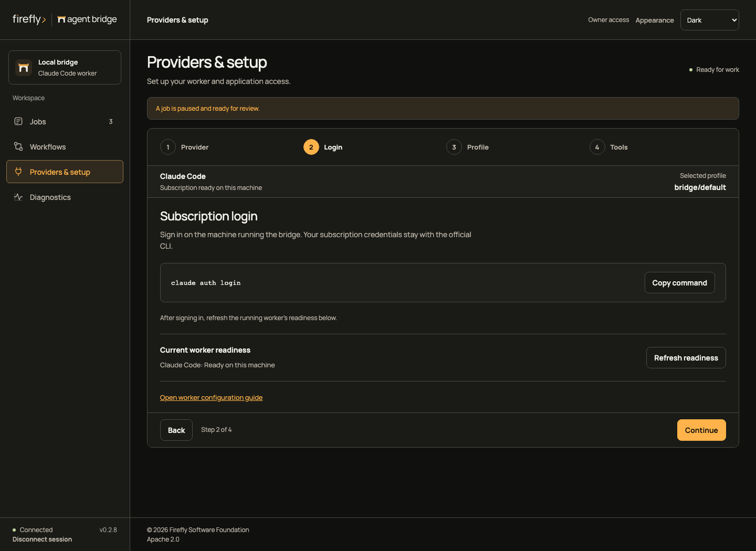Continue to the next setup step

pyautogui.click(x=701, y=430)
